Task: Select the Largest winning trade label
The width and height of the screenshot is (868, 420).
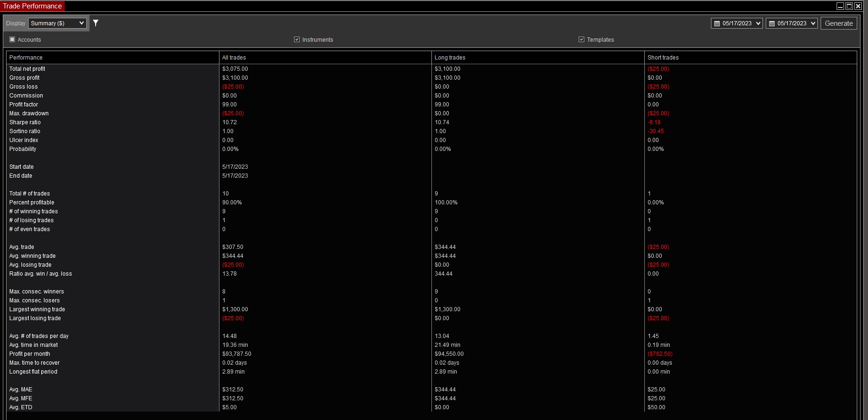Action: coord(37,309)
